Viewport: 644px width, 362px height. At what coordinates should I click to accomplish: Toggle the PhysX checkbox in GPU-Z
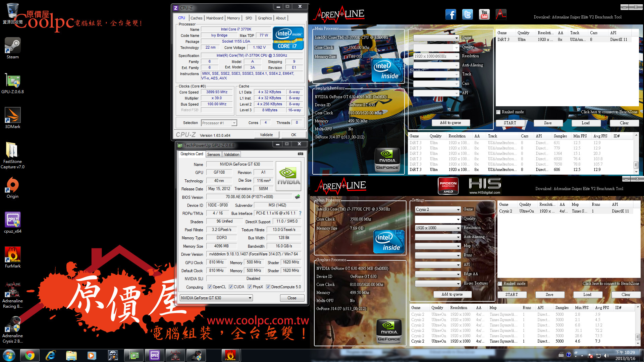250,287
